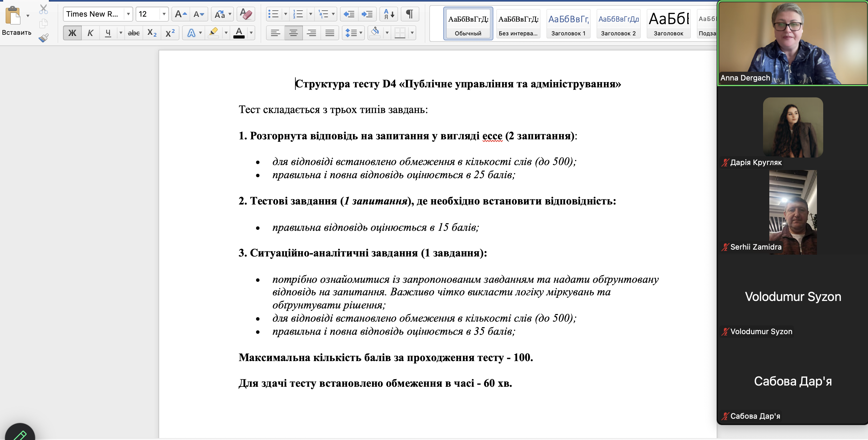This screenshot has width=868, height=440.
Task: Toggle Italic (К) formatting
Action: (x=90, y=33)
